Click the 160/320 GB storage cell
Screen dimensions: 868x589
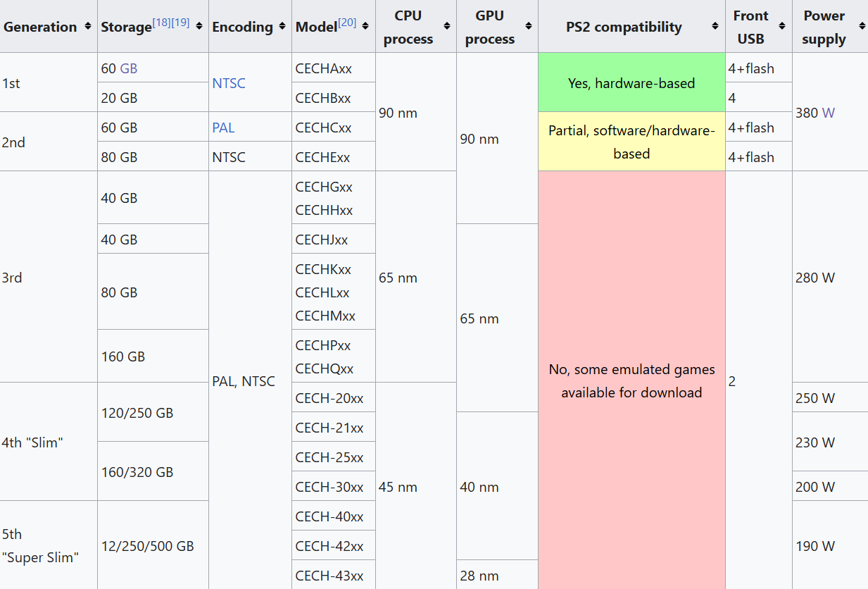(x=153, y=471)
